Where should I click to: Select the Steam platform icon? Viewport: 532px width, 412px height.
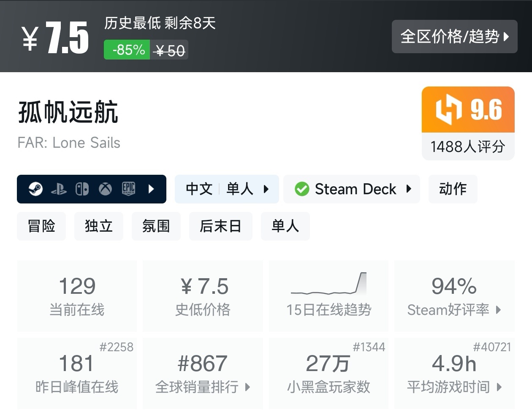click(36, 189)
